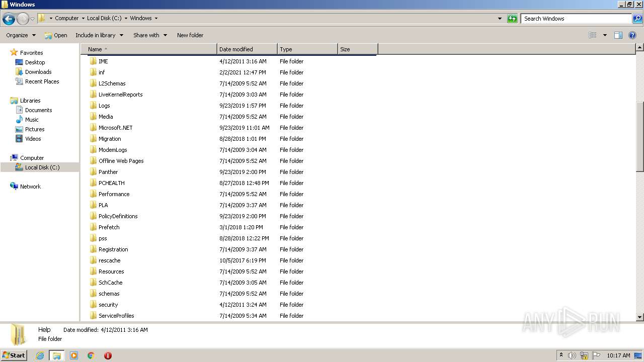
Task: Click the Open toolbar button
Action: coord(56,35)
